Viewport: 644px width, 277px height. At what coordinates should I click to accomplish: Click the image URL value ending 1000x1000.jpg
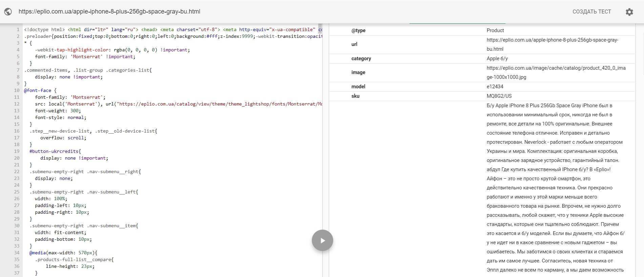tap(556, 72)
